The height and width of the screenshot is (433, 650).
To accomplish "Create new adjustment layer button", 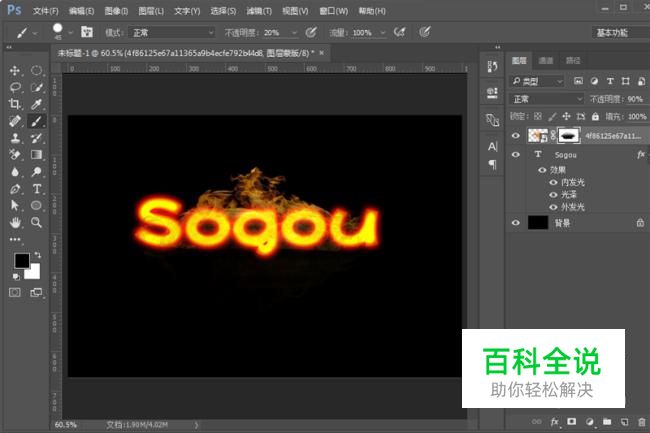I will coord(589,422).
